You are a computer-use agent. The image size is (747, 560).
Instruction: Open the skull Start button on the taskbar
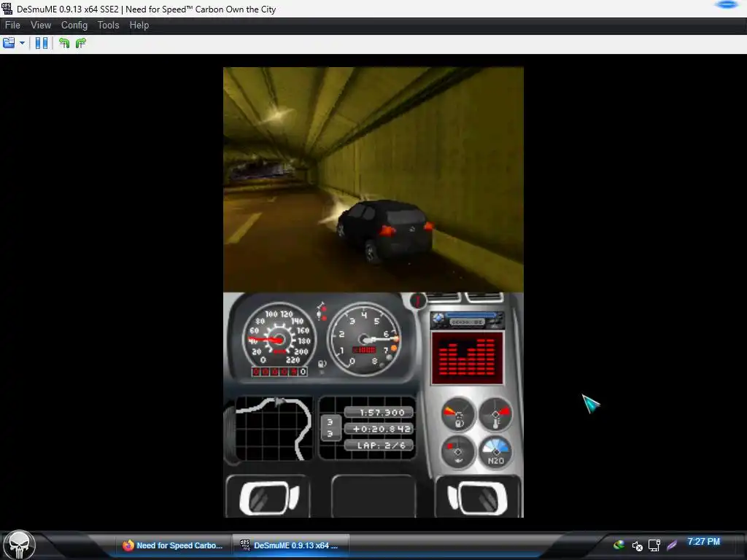pyautogui.click(x=19, y=545)
